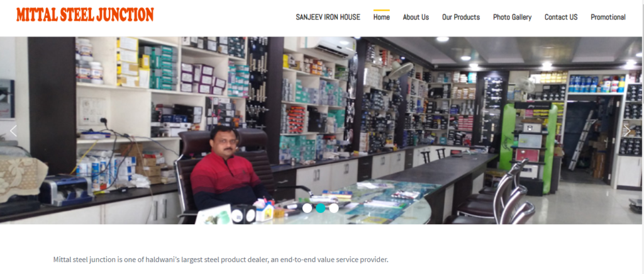Expand the Our Products menu

461,17
